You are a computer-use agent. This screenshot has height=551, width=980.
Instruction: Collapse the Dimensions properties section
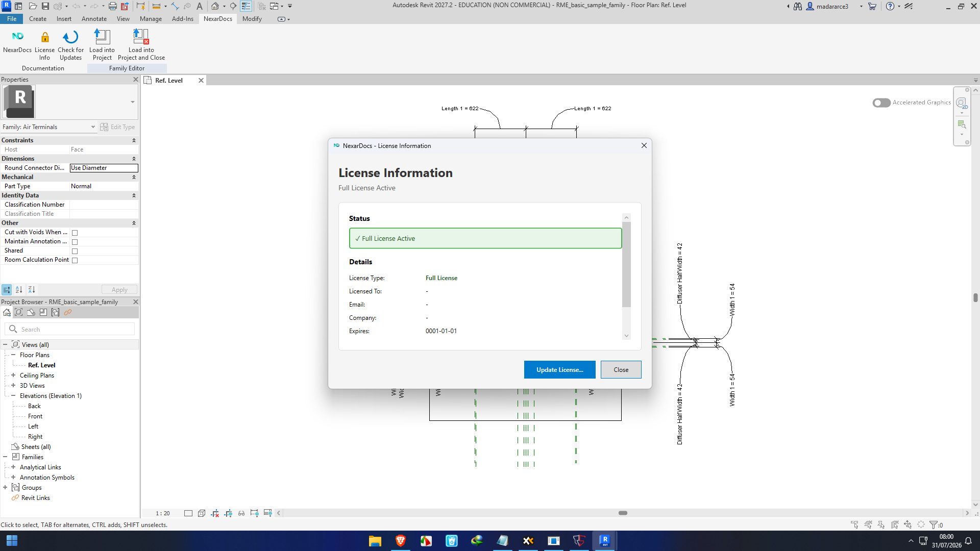(134, 159)
